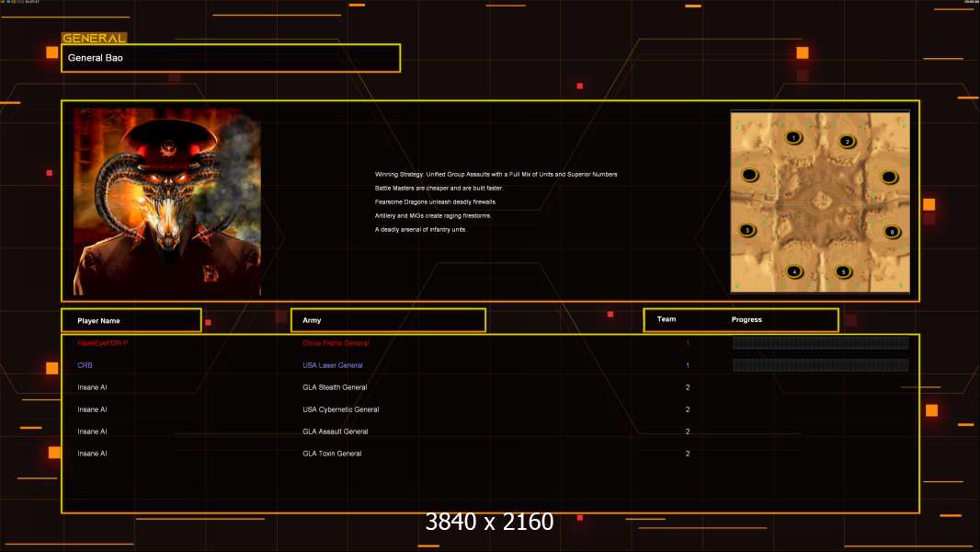The width and height of the screenshot is (980, 552).
Task: Click China Flame General army entry
Action: [x=336, y=343]
